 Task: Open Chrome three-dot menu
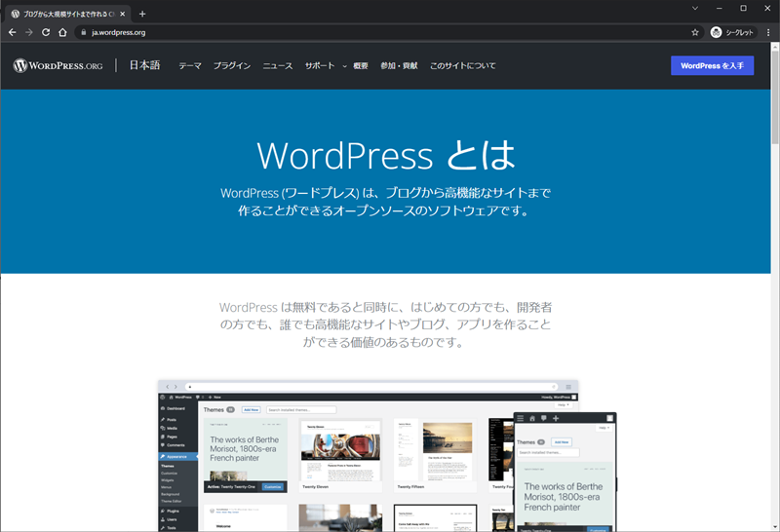coord(768,32)
